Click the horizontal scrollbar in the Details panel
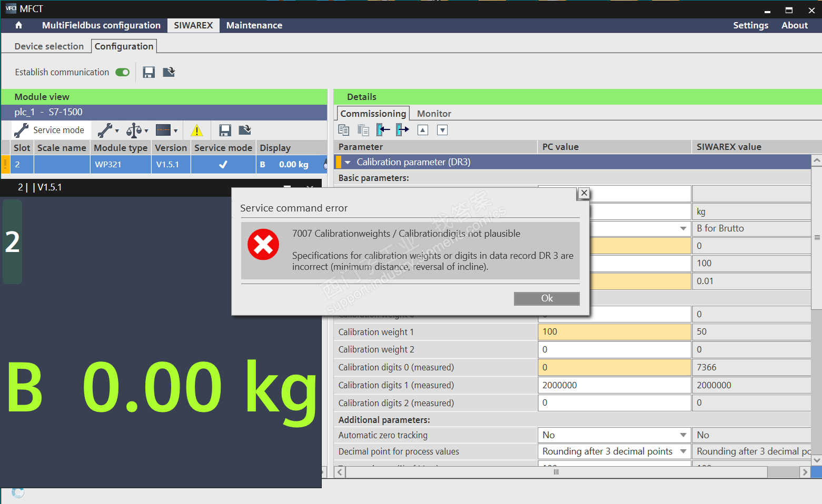 click(x=556, y=472)
